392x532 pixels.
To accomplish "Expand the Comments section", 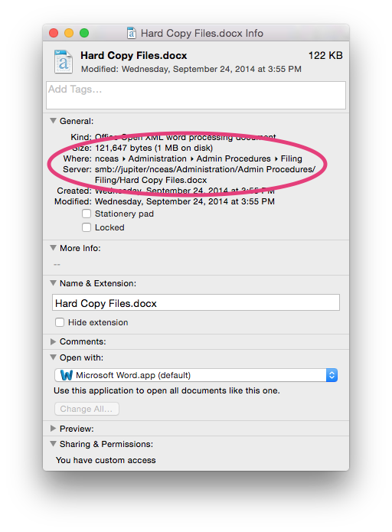I will pos(53,341).
